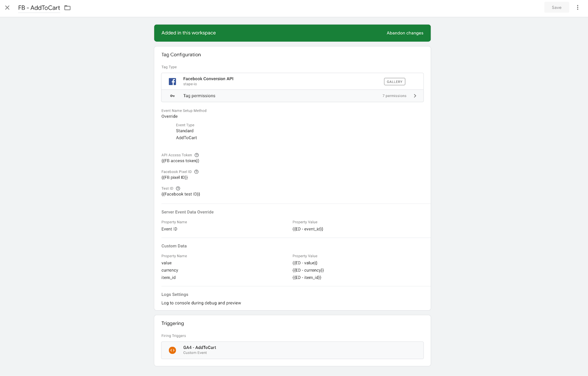Click the key icon beside Tag permissions
The height and width of the screenshot is (376, 588).
[x=172, y=96]
